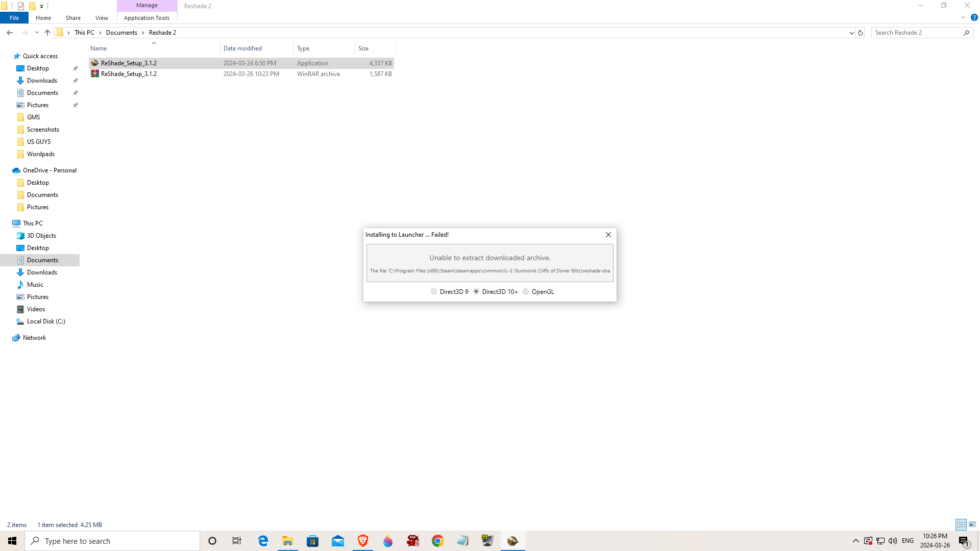Click This PC in the address bar
Image resolution: width=980 pixels, height=551 pixels.
point(84,33)
